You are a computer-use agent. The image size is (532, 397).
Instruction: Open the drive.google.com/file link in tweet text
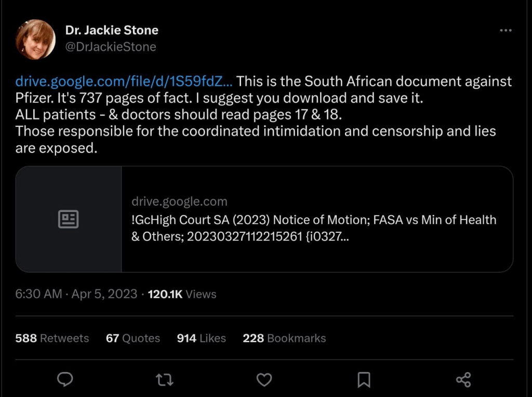(124, 82)
